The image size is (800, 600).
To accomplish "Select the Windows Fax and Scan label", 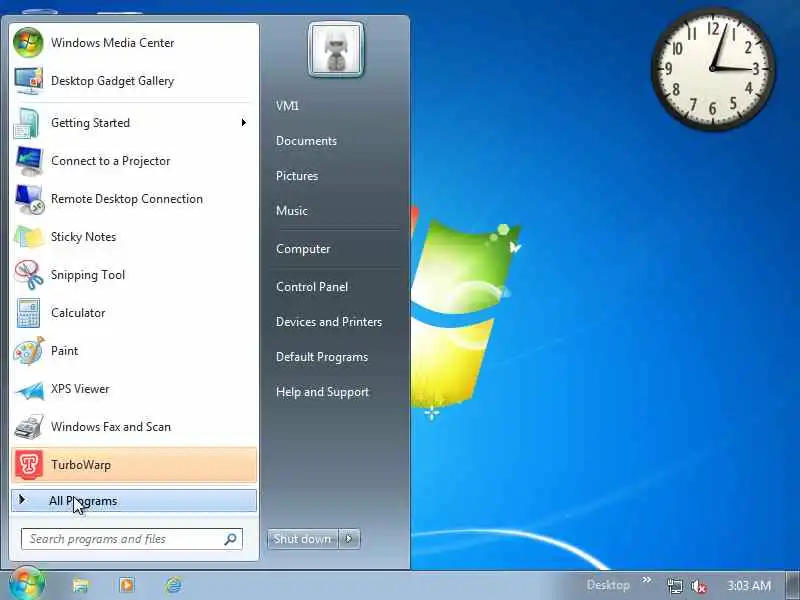I will 111,427.
